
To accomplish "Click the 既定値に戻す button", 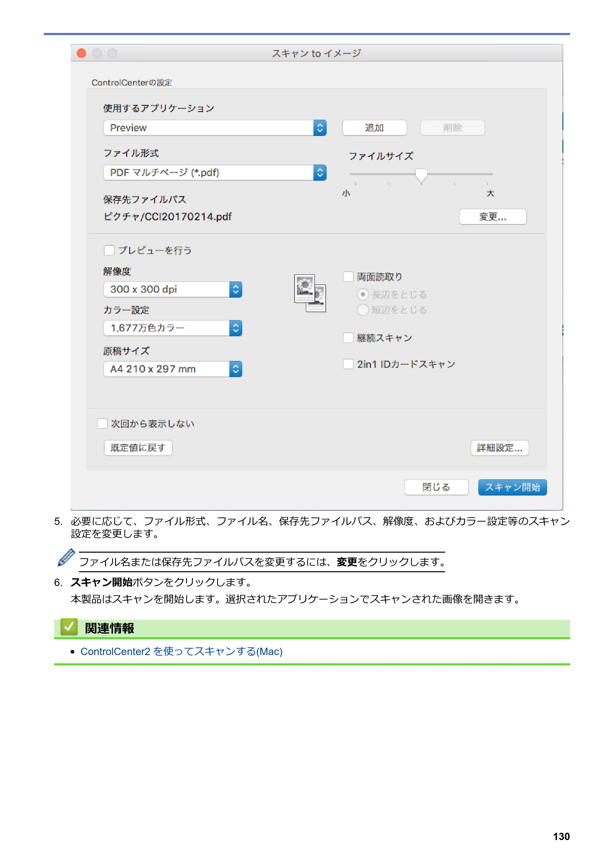I will point(138,448).
